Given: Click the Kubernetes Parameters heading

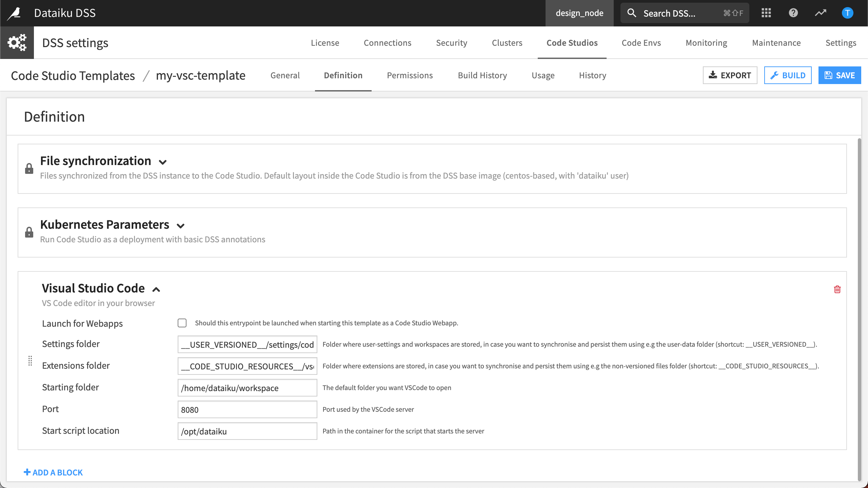Looking at the screenshot, I should tap(104, 224).
